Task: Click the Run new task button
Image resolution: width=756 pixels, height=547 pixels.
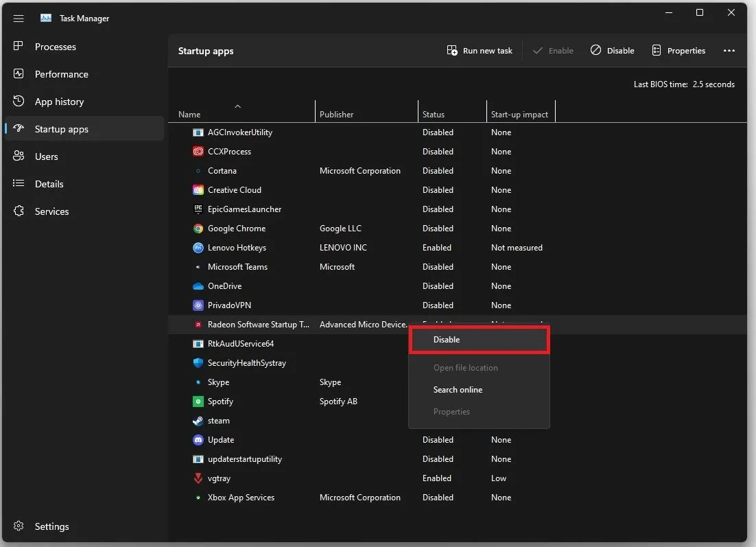Action: tap(480, 51)
